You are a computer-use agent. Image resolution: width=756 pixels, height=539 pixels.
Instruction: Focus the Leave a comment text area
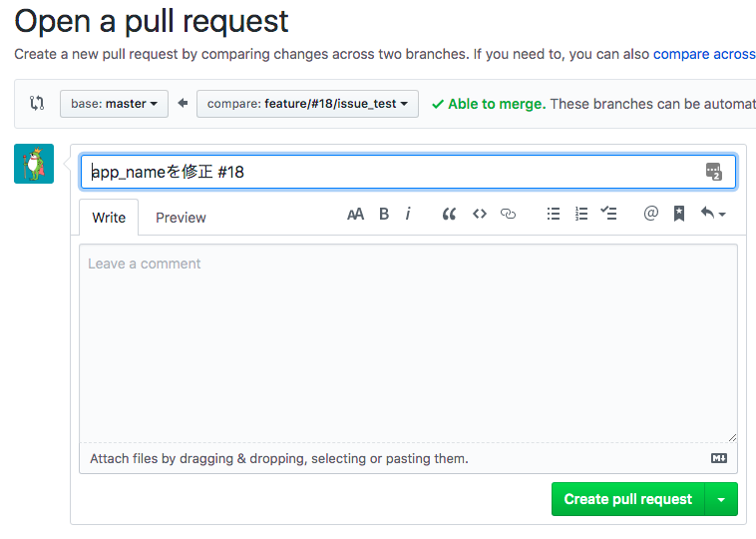point(408,343)
